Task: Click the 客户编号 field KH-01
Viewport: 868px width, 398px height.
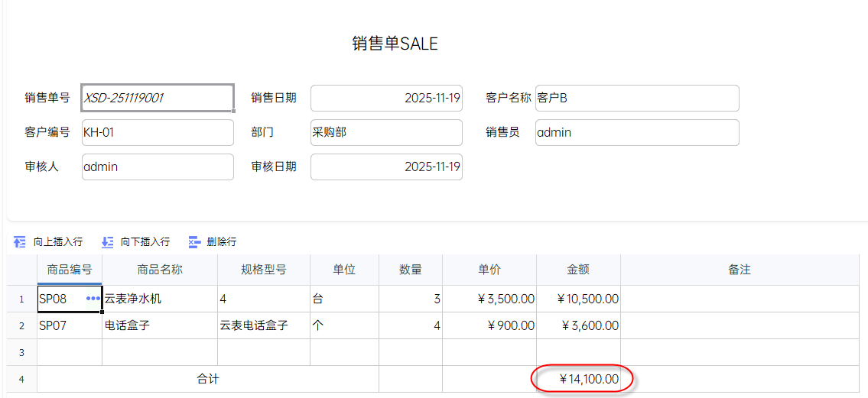Action: pos(158,132)
